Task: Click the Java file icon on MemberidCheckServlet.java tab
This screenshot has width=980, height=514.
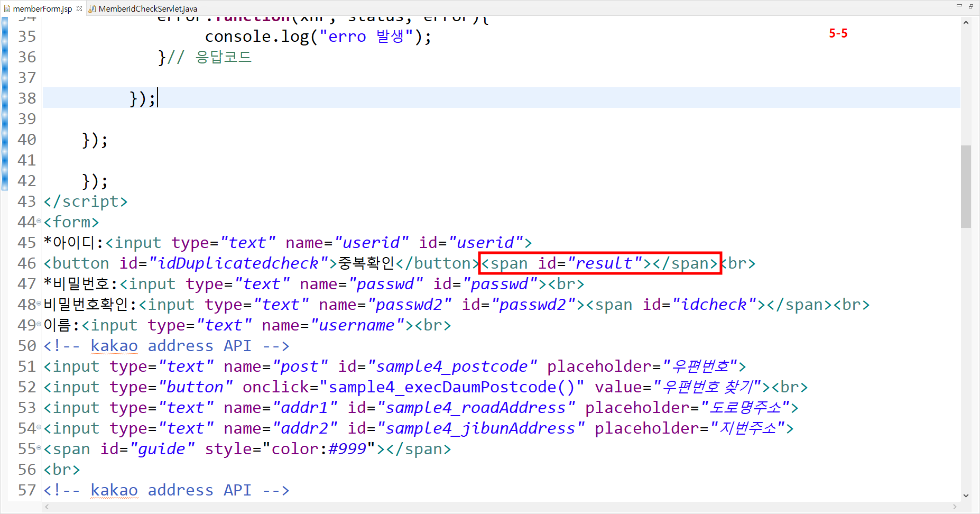Action: (93, 8)
